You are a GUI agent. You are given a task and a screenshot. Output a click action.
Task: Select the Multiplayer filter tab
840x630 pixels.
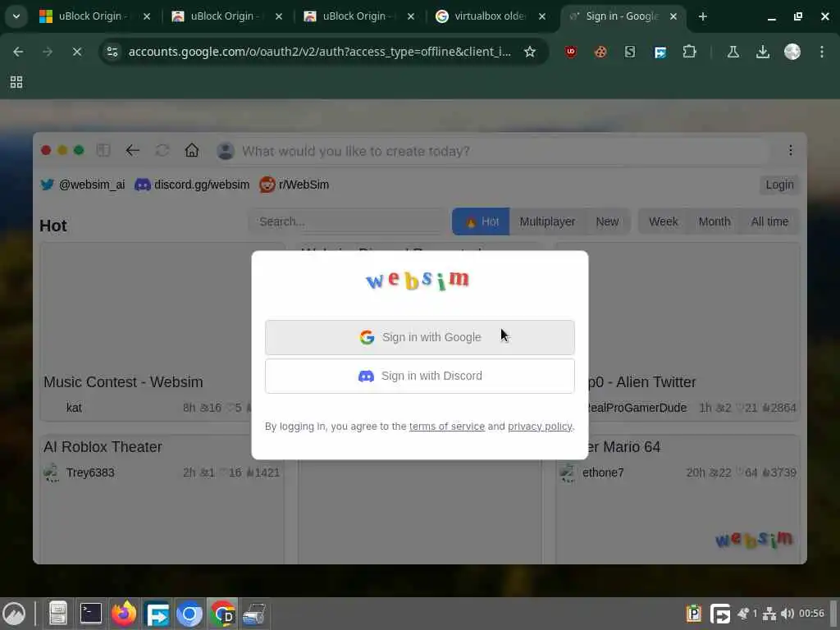tap(547, 221)
